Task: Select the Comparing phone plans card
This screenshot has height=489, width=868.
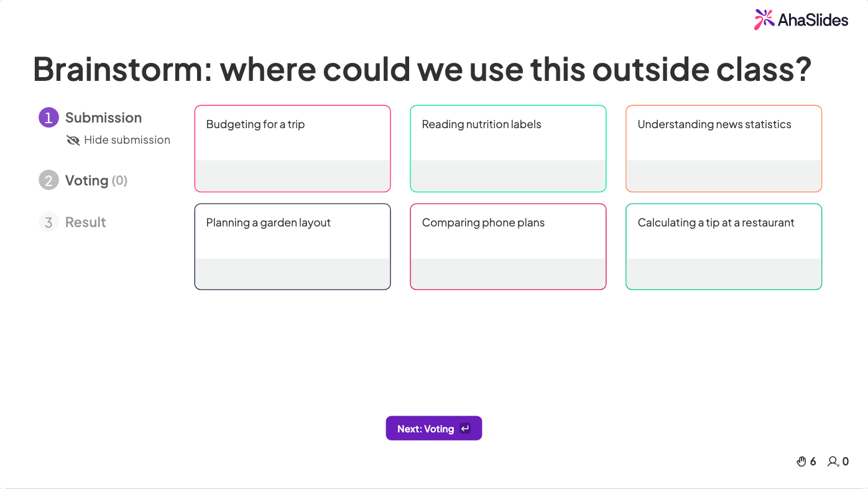Action: [508, 247]
